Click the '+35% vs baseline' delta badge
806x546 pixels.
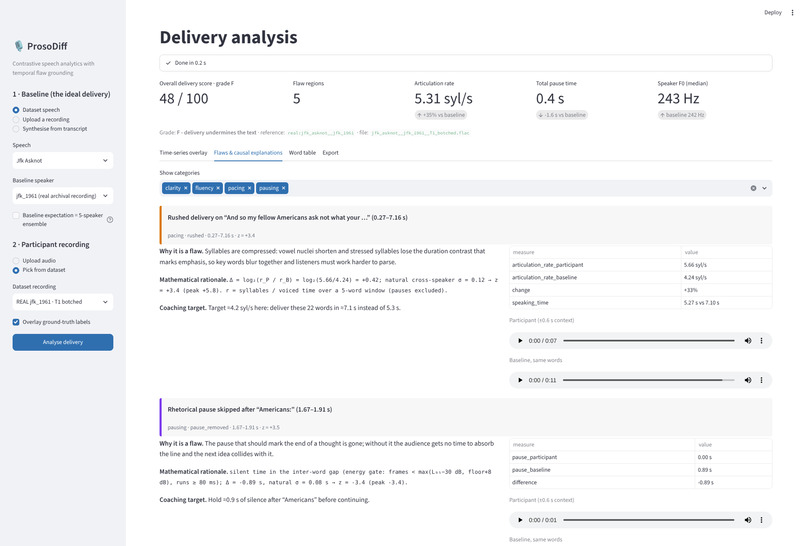(x=441, y=115)
